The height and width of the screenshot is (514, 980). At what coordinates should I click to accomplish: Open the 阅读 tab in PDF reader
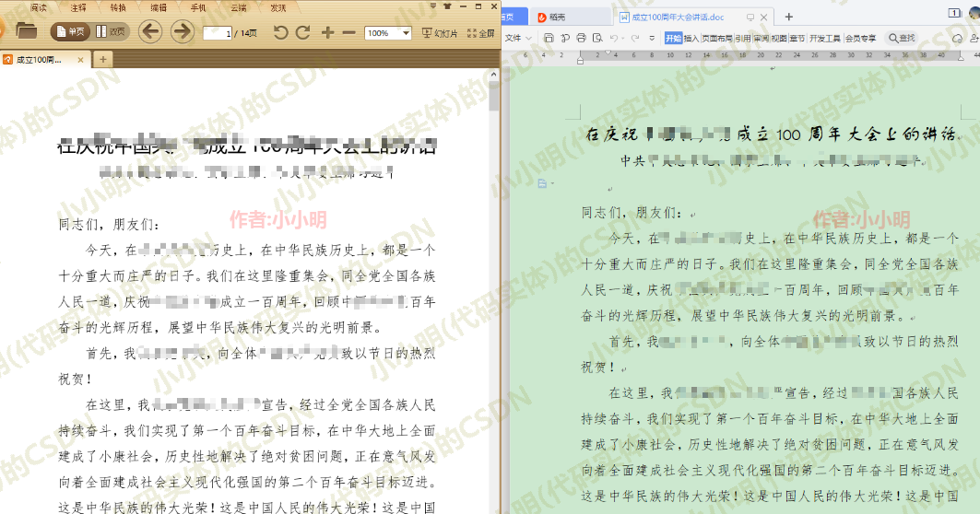coord(39,7)
